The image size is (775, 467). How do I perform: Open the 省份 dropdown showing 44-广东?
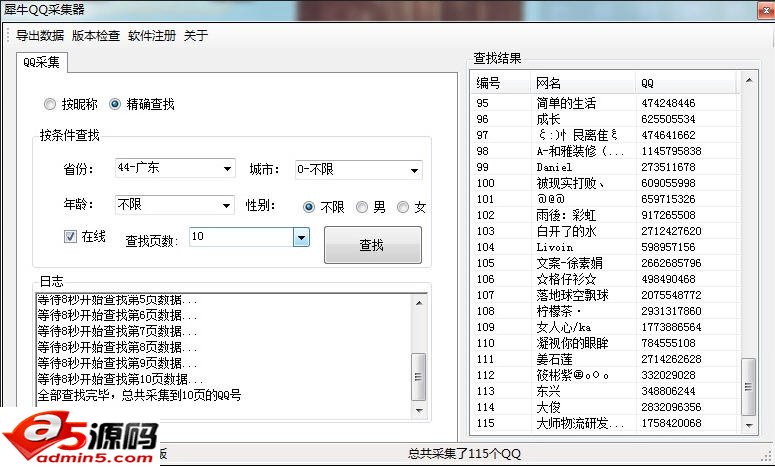pos(175,168)
